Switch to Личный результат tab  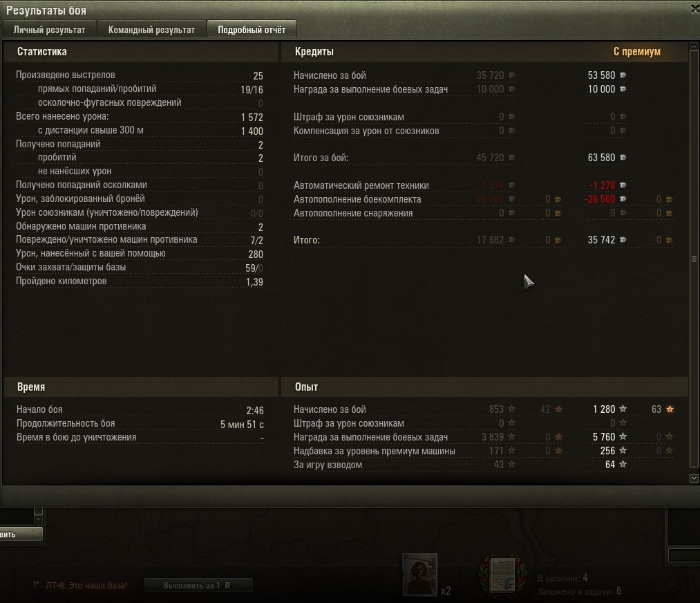tap(49, 30)
